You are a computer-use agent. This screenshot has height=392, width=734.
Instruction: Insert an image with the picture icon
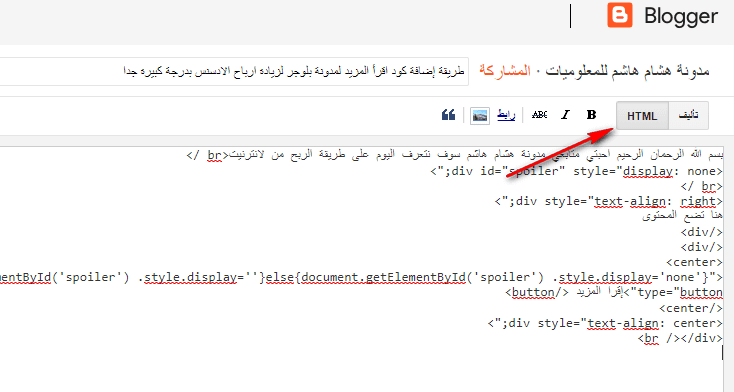click(x=480, y=115)
